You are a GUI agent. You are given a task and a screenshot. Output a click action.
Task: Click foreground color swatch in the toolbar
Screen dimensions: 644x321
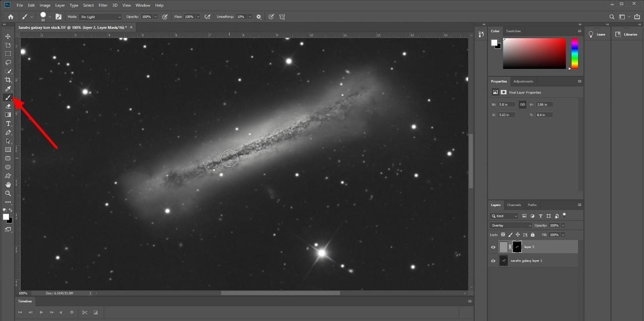[x=5, y=216]
